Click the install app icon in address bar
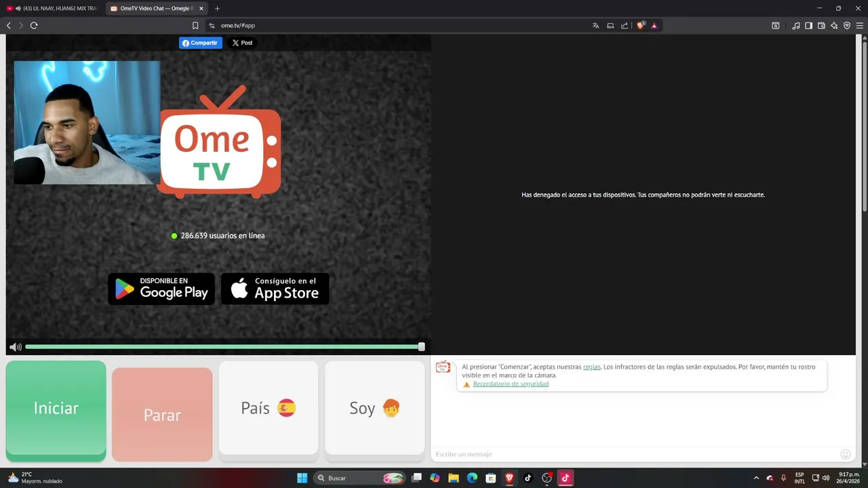Screen dimensions: 868x488 610,25
